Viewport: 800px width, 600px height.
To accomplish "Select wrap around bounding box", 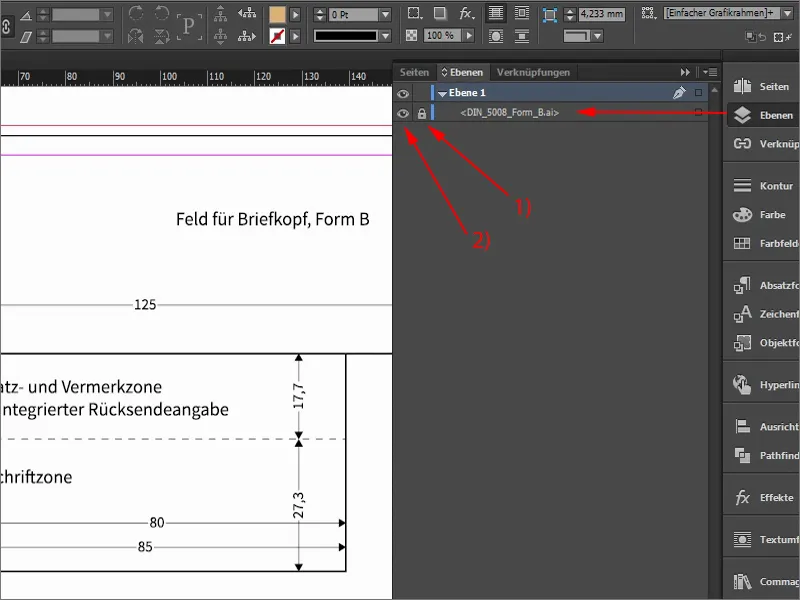I will [521, 13].
